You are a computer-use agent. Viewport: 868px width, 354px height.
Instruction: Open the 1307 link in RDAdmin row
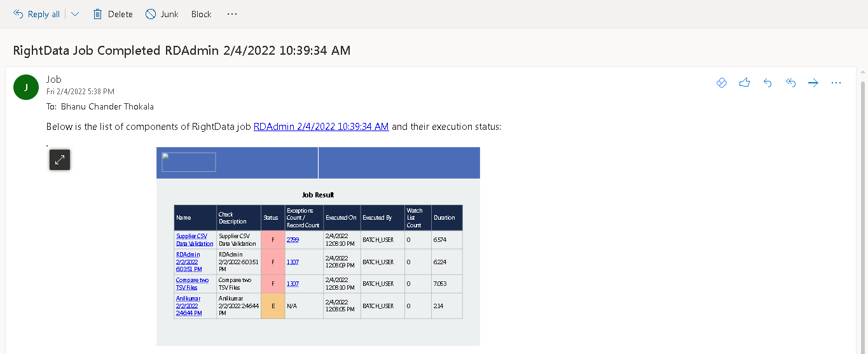tap(293, 262)
